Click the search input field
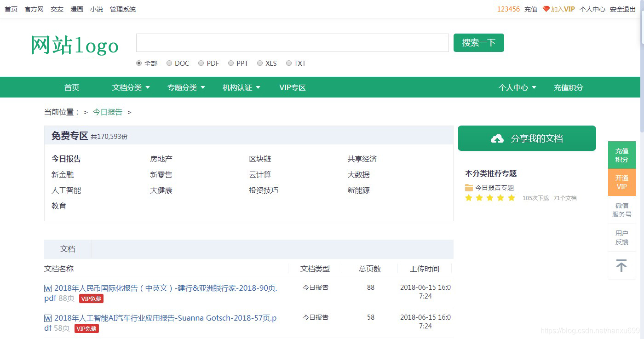 pyautogui.click(x=293, y=43)
